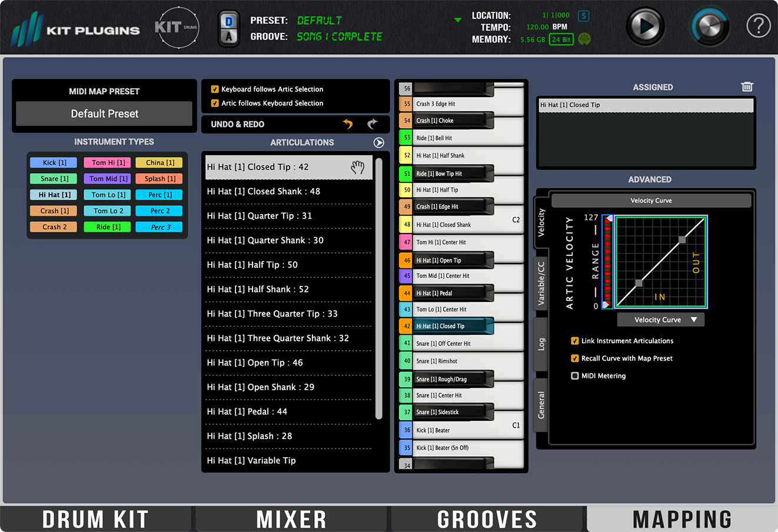Screen dimensions: 778x532
Task: Click the master volume knob top right
Action: pyautogui.click(x=709, y=26)
